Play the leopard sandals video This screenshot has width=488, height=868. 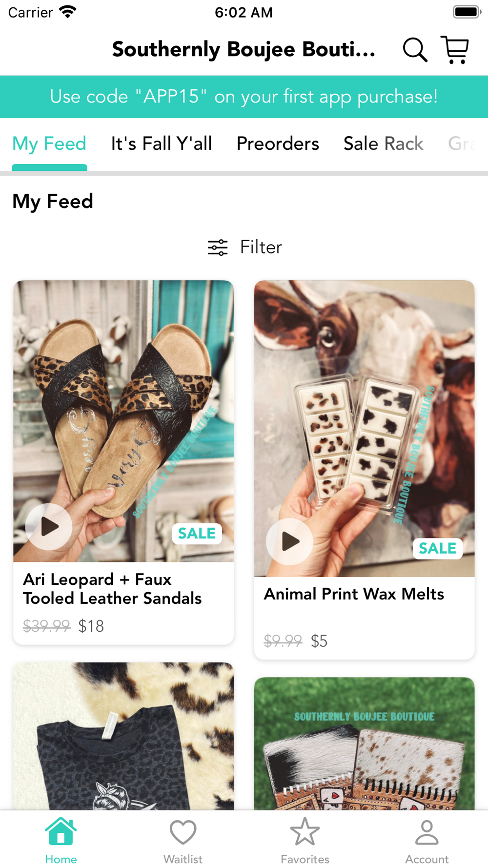49,527
